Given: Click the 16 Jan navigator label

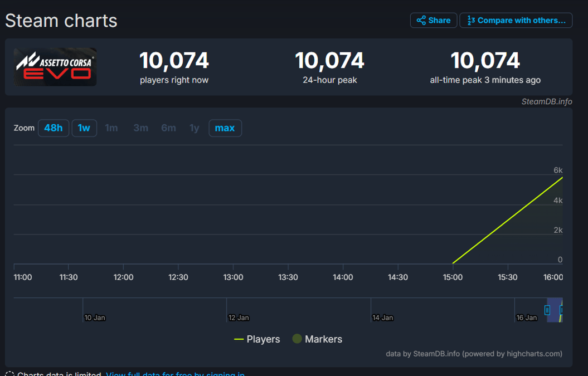Looking at the screenshot, I should pyautogui.click(x=527, y=318).
